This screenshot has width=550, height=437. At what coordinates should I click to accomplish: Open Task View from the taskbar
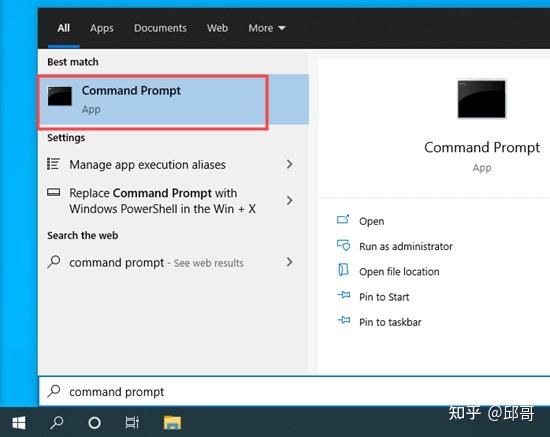pyautogui.click(x=132, y=423)
